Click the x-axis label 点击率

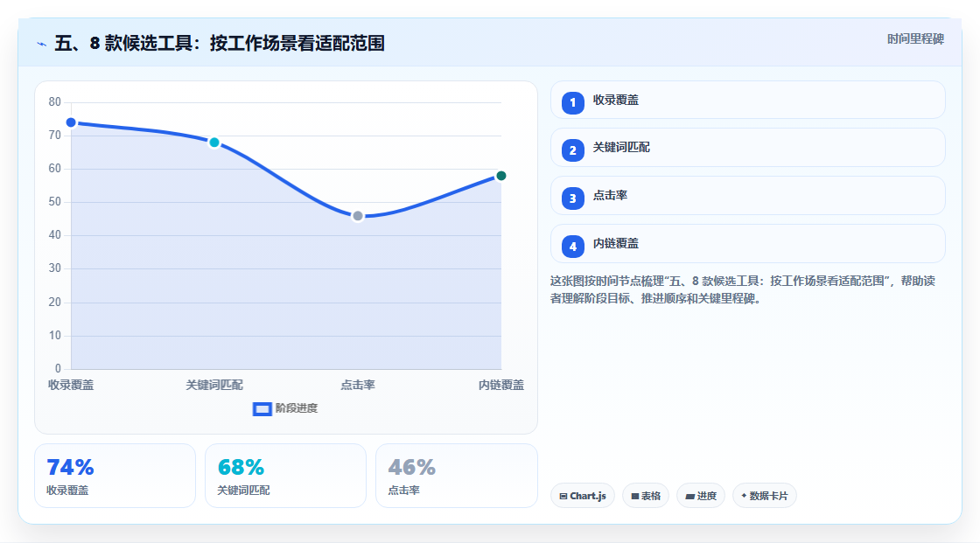coord(358,385)
